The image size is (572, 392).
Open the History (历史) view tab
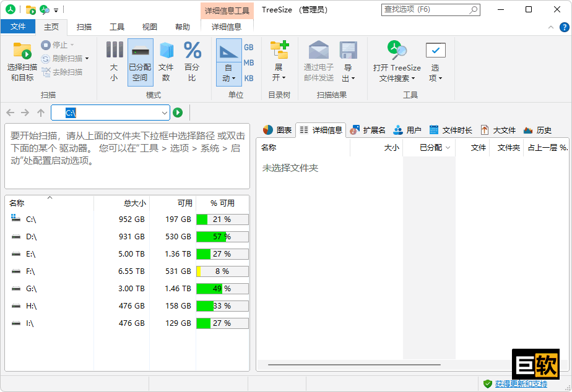coord(537,130)
